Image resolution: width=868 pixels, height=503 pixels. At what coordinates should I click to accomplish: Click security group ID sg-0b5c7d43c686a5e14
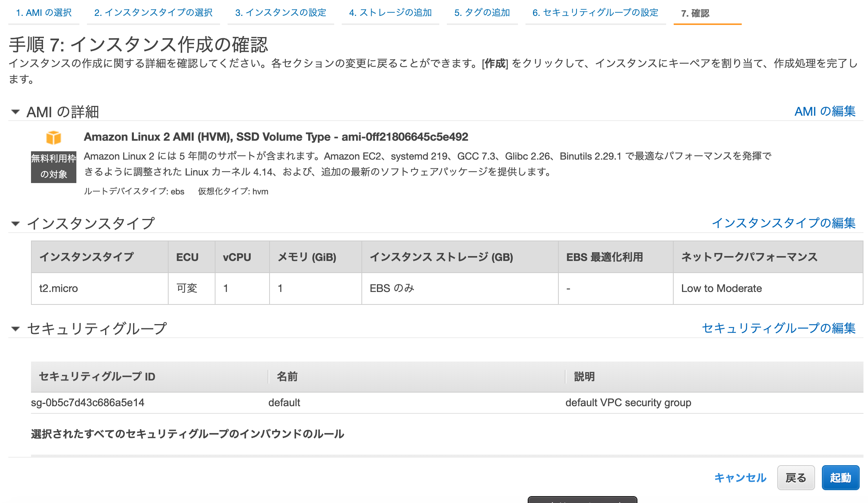[x=88, y=402]
